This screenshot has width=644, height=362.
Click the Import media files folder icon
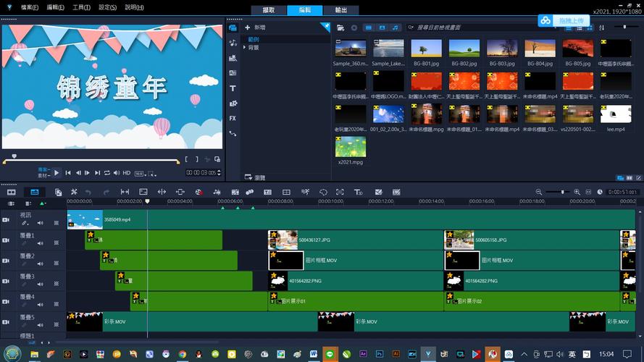point(340,28)
